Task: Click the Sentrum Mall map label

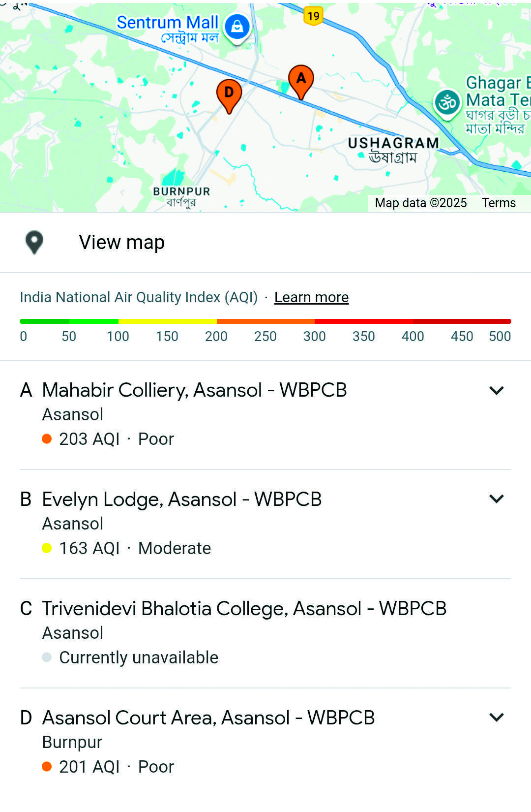Action: point(167,23)
